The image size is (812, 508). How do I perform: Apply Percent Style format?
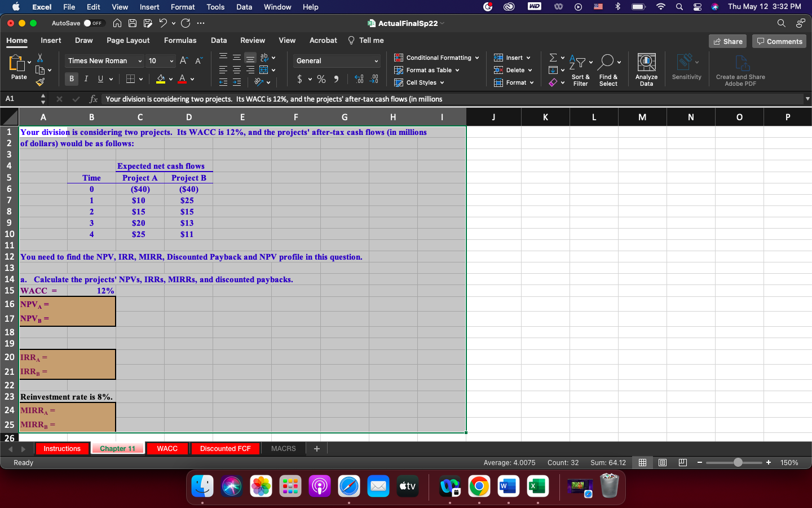tap(321, 79)
